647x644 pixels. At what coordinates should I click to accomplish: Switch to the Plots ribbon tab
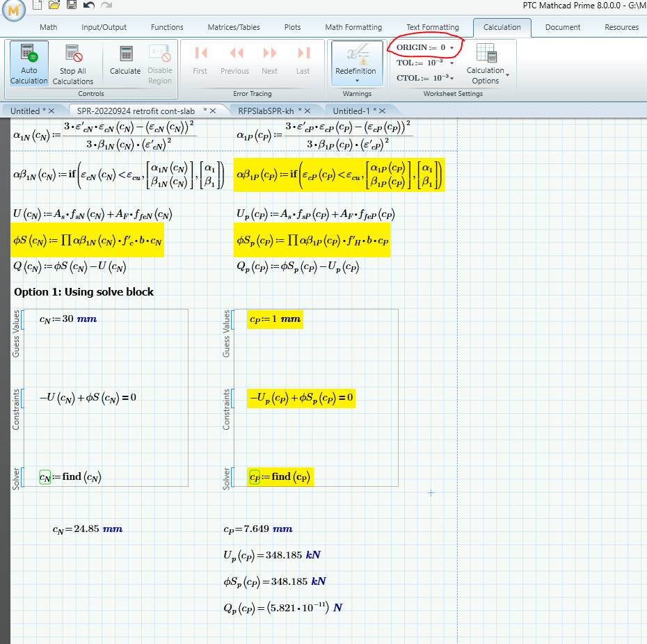[x=292, y=27]
